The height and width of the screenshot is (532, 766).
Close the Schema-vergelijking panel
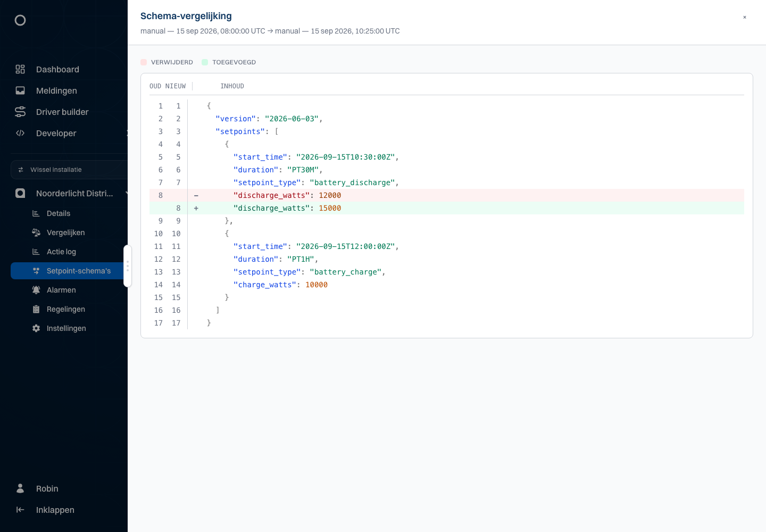[745, 17]
